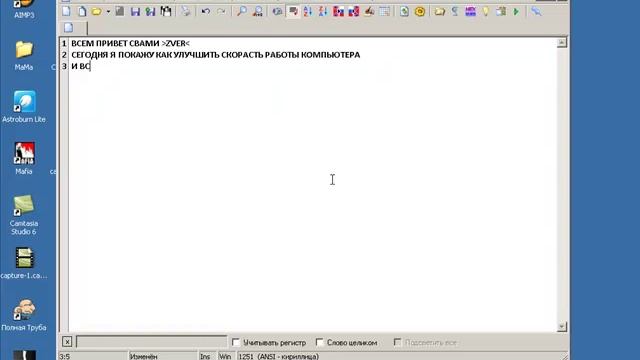This screenshot has width=640, height=360.
Task: Enable the Слово целиком checkbox
Action: click(320, 342)
